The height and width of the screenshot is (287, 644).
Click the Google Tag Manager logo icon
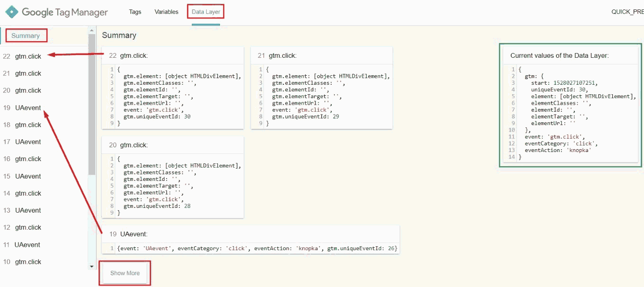tap(12, 12)
